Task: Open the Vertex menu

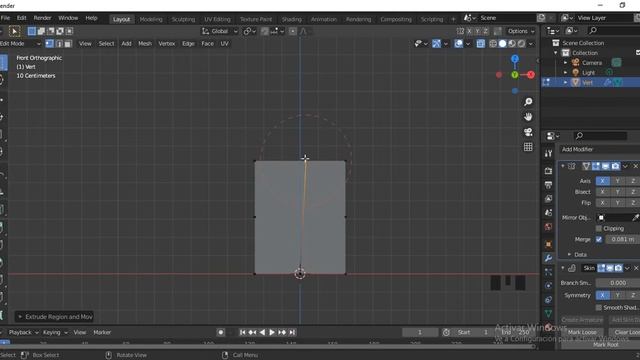Action: (167, 44)
